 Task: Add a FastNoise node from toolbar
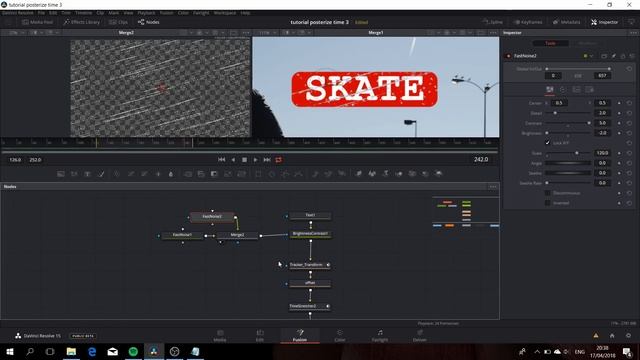click(74, 174)
